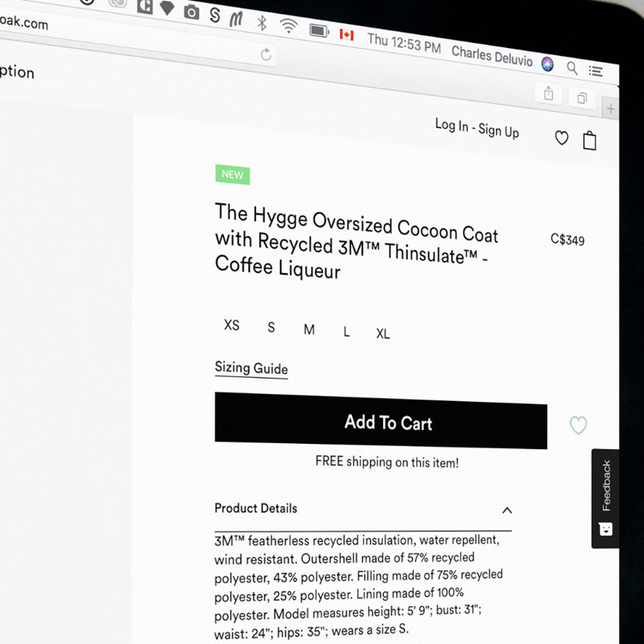Open a new tab with plus button
Viewport: 644px width, 644px height.
(611, 109)
